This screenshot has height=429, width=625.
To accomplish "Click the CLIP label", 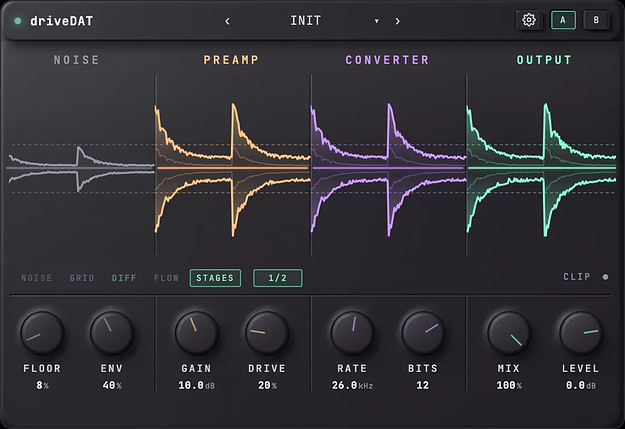I will point(576,277).
